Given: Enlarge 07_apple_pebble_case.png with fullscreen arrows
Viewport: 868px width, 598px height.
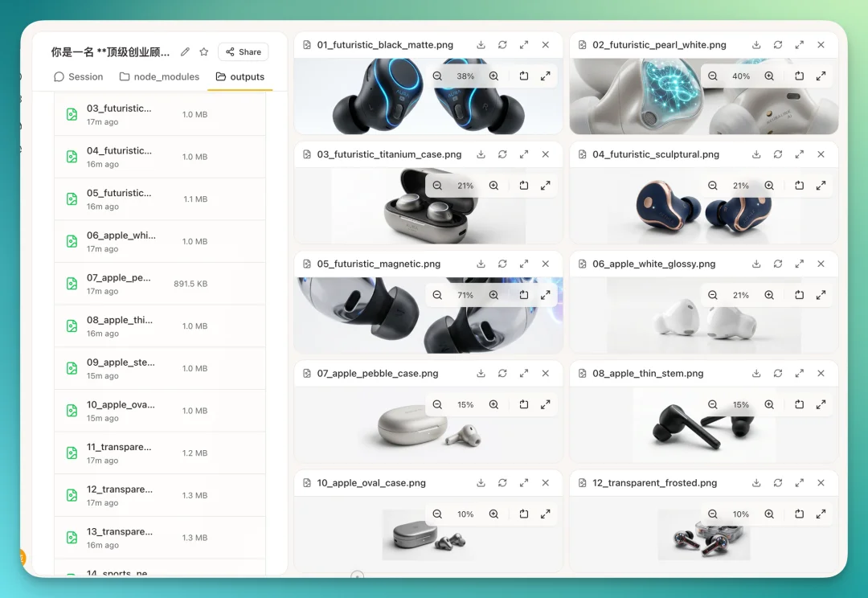Looking at the screenshot, I should (x=546, y=404).
